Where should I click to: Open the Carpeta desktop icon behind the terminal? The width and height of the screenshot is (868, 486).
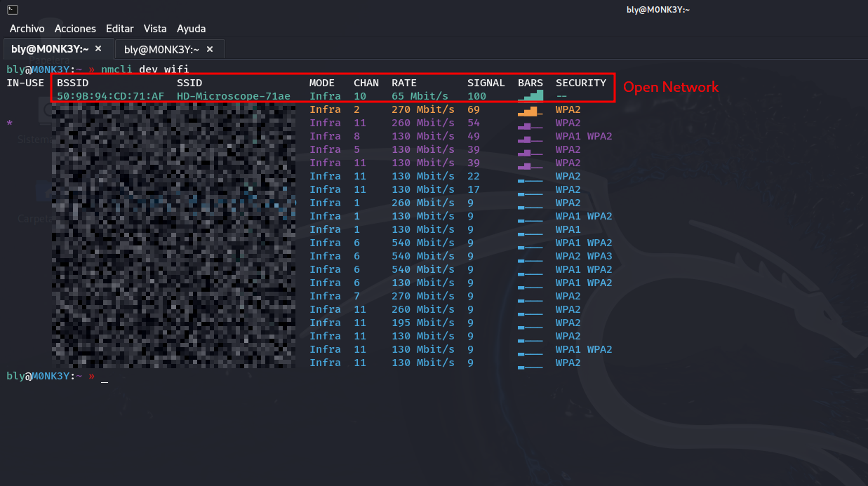(42, 200)
